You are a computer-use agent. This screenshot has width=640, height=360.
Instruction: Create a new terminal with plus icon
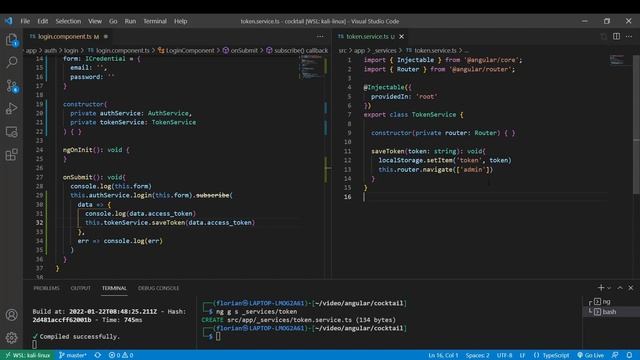601,288
